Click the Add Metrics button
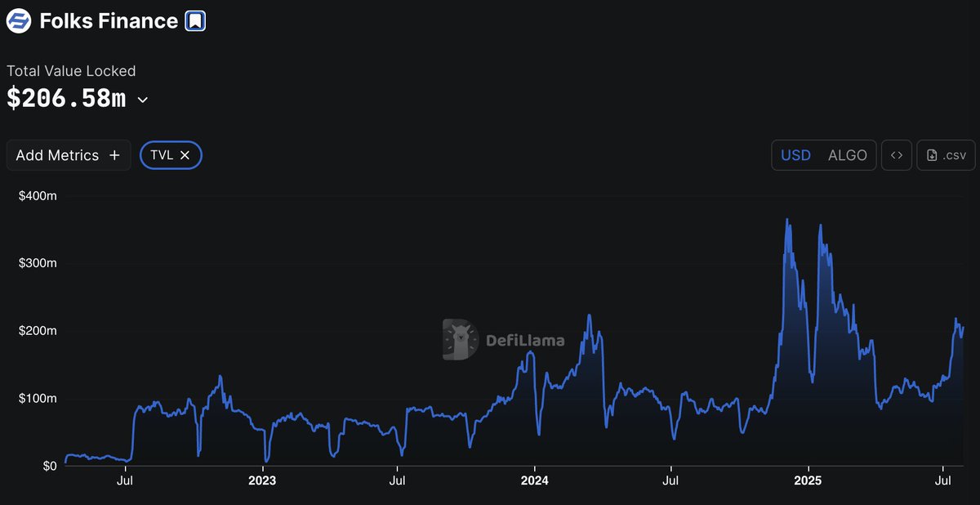Image resolution: width=980 pixels, height=505 pixels. coord(69,154)
